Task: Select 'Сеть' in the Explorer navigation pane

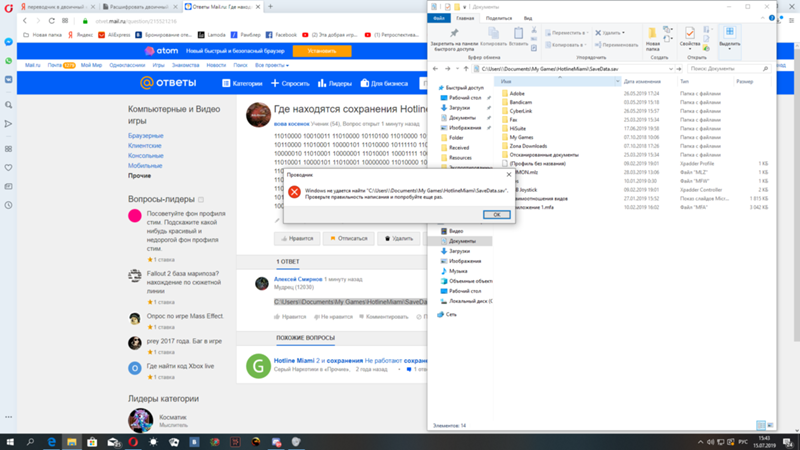Action: coord(451,315)
